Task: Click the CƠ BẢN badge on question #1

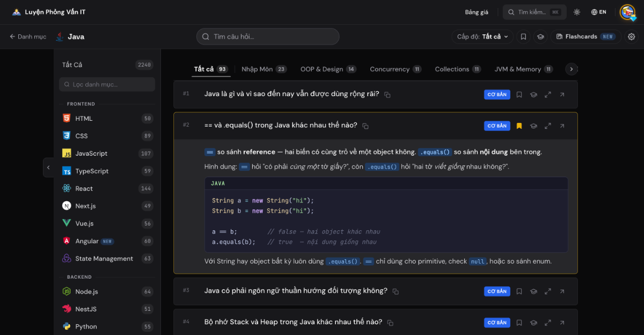Action: coord(497,95)
